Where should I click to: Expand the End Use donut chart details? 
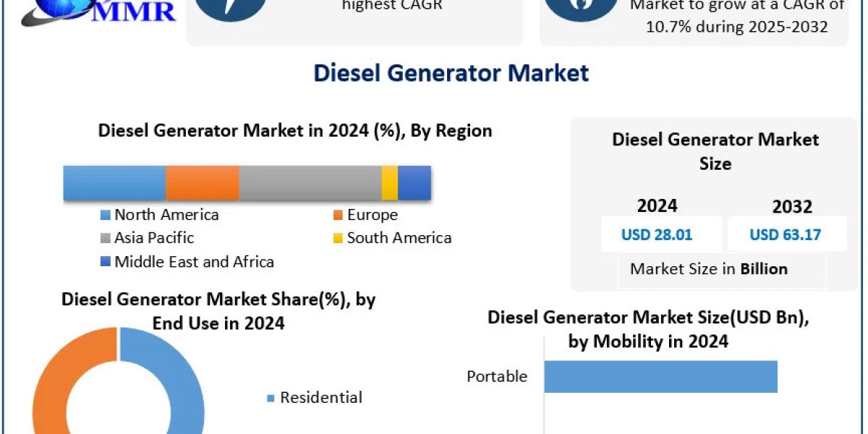(x=219, y=311)
